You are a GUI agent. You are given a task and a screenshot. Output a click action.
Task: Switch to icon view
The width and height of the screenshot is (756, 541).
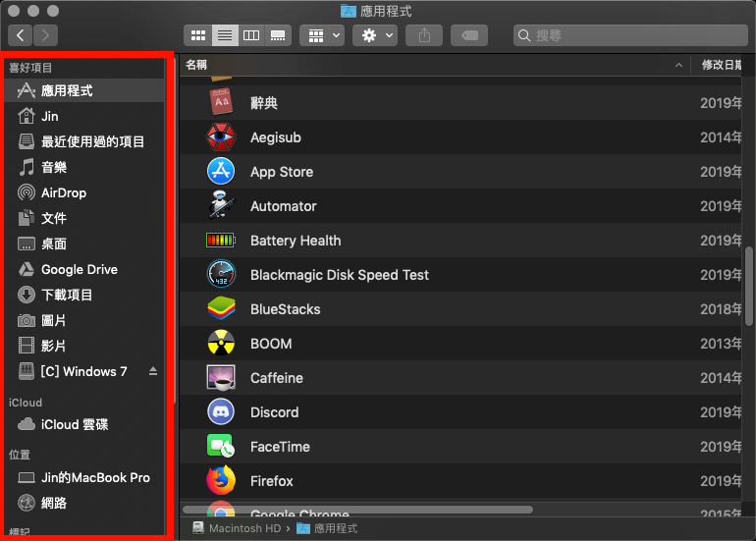pyautogui.click(x=198, y=35)
